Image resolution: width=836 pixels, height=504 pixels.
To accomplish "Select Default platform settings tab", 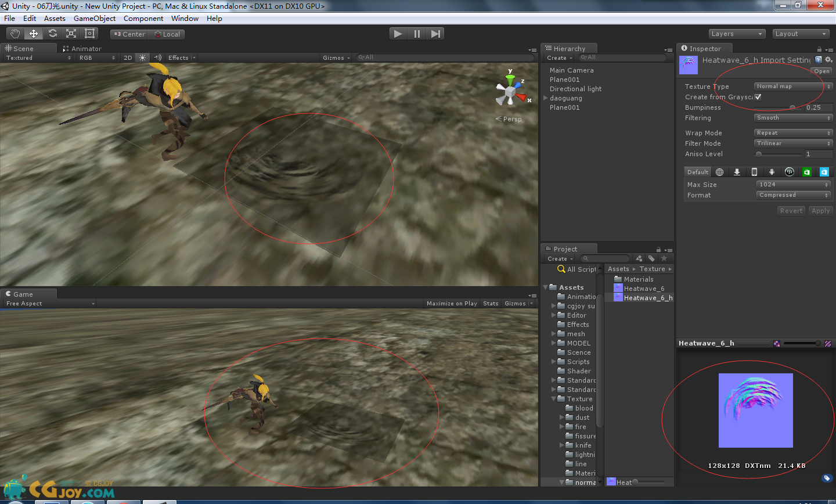I will click(x=698, y=172).
